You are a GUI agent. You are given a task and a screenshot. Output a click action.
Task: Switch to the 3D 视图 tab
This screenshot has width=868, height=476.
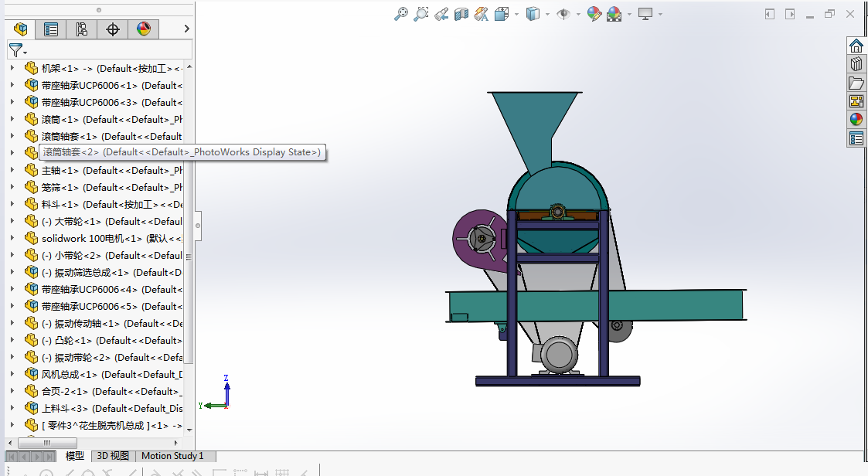click(113, 456)
